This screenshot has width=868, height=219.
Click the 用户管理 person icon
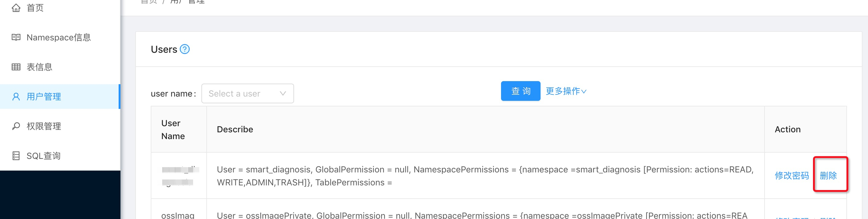coord(16,97)
